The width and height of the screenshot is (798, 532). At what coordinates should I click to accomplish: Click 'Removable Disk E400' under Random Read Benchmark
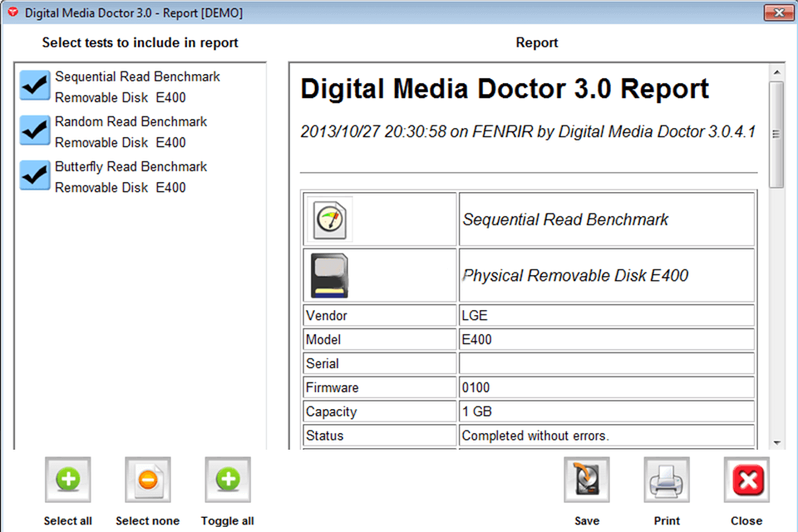pos(120,142)
